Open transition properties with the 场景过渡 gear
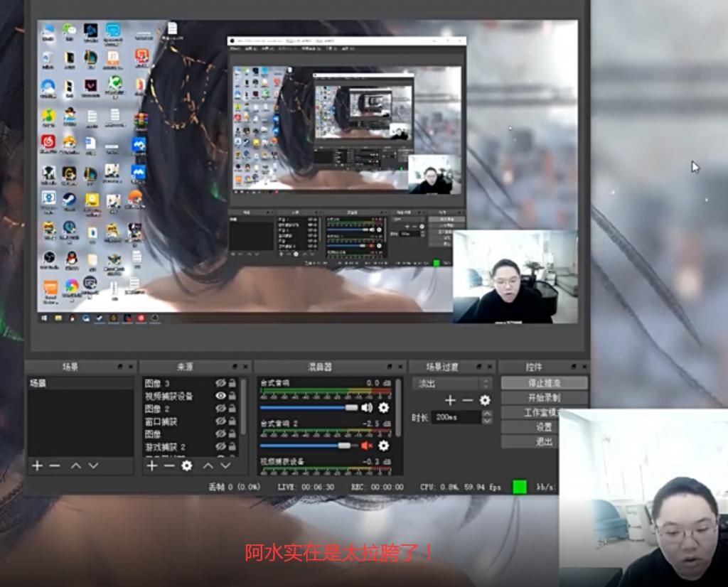The image size is (728, 587). tap(485, 400)
